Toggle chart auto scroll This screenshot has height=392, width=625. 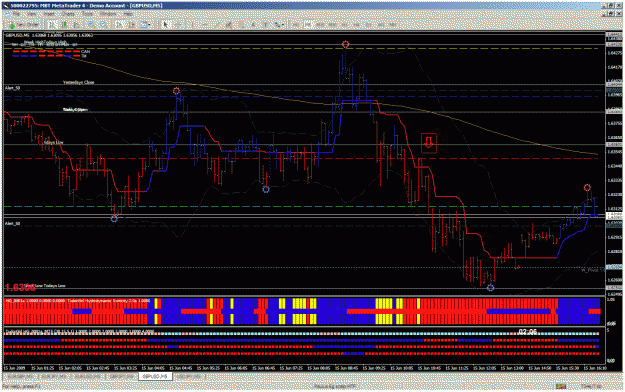pyautogui.click(x=119, y=25)
